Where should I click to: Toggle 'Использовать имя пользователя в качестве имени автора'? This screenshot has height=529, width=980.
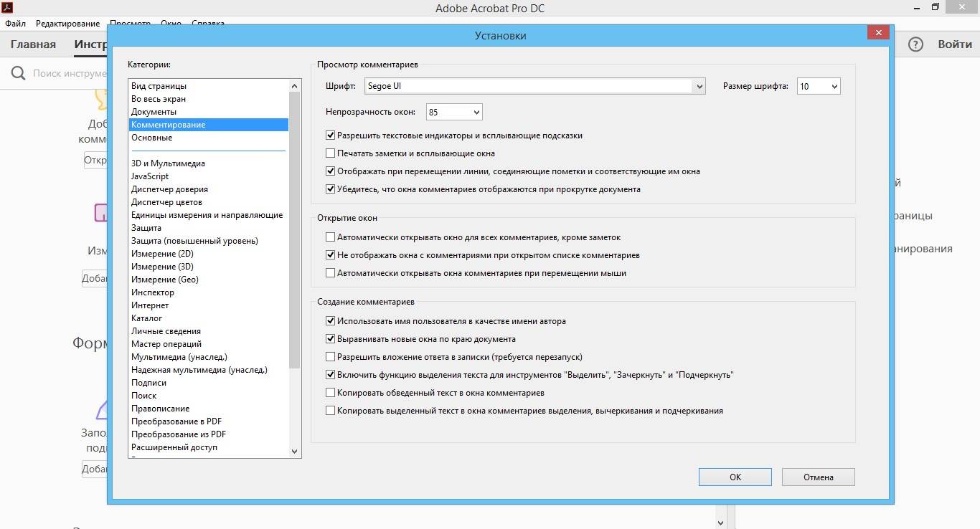pyautogui.click(x=331, y=321)
